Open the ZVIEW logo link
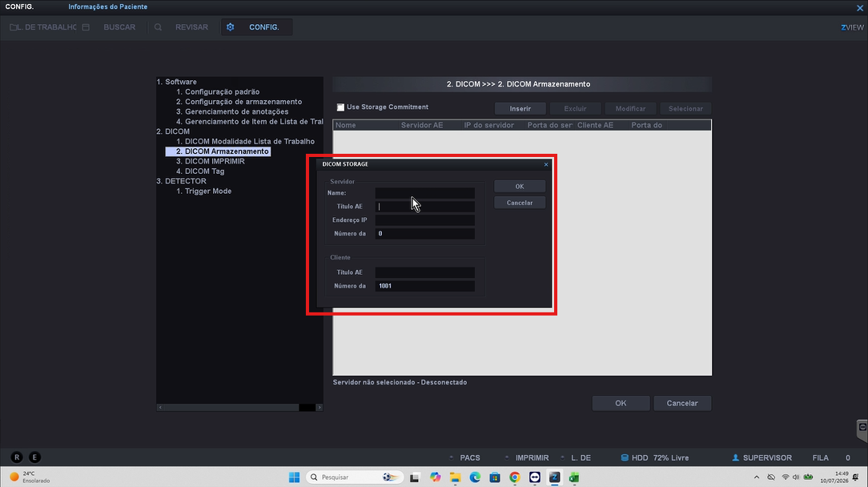The image size is (868, 487). point(852,27)
